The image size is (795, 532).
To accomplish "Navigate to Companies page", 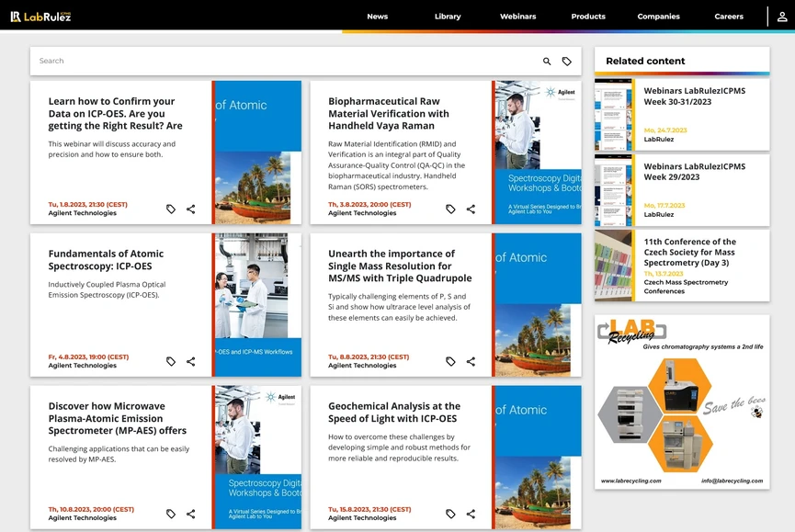I will tap(659, 17).
